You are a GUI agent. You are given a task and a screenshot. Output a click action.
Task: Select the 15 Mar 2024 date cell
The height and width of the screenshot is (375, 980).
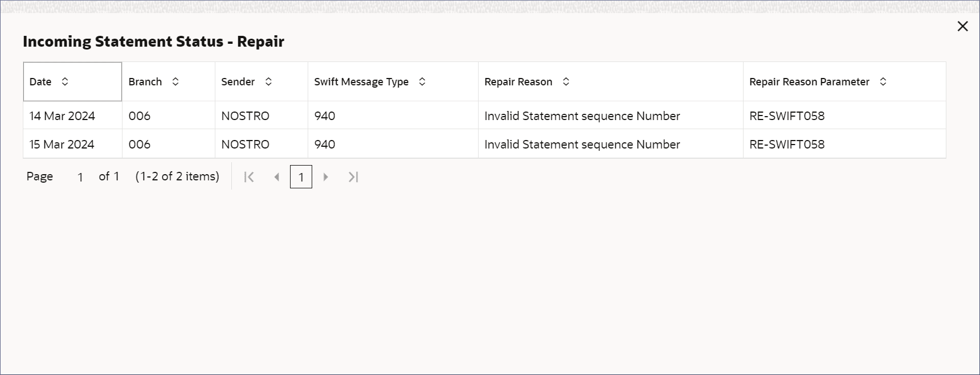(62, 145)
